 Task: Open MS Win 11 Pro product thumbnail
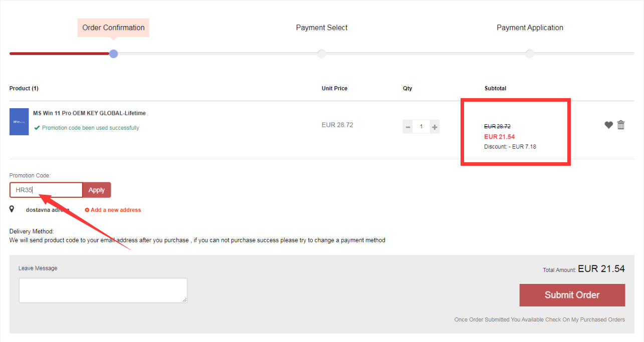[x=19, y=122]
